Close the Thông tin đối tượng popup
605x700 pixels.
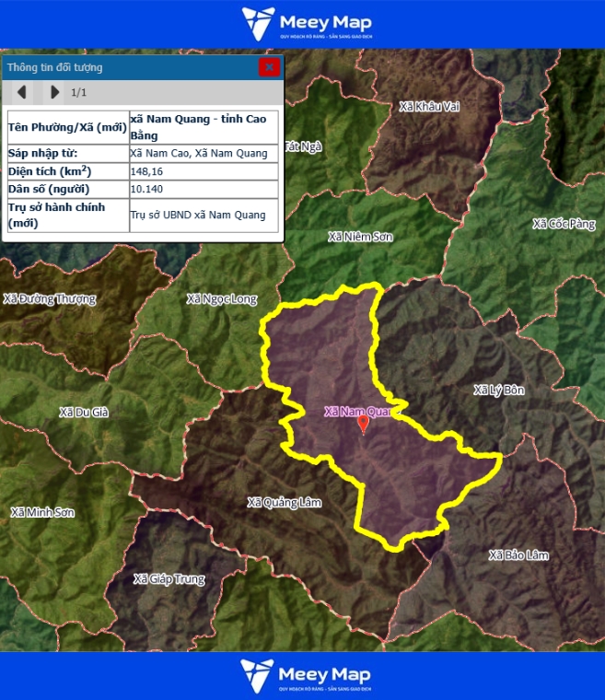269,66
